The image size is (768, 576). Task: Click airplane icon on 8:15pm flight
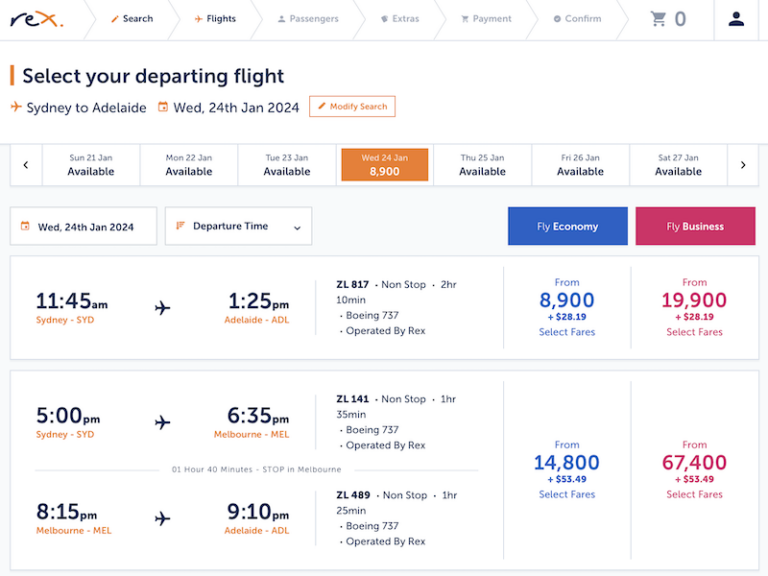[x=163, y=518]
